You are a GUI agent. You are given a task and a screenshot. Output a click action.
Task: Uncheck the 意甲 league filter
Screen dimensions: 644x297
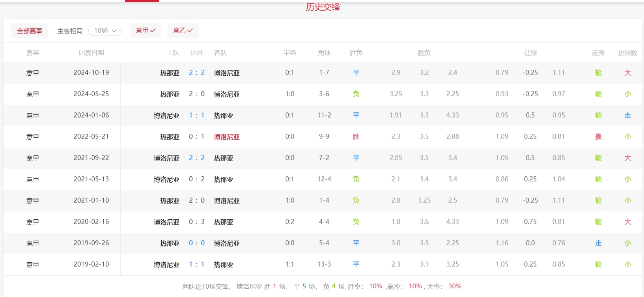(146, 30)
